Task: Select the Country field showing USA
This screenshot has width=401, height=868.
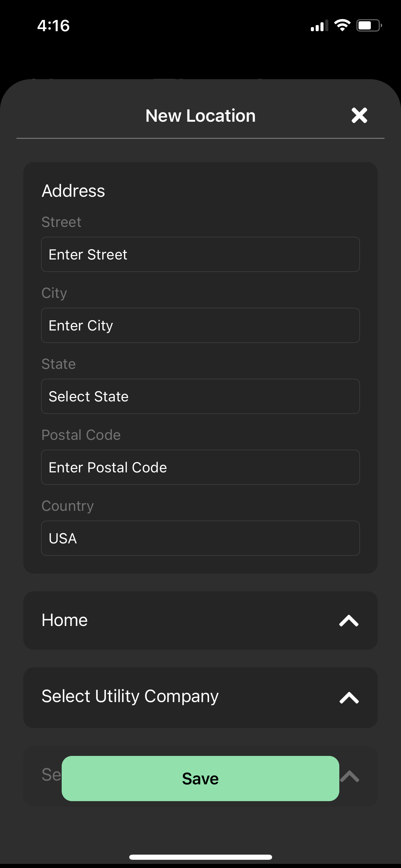Action: pyautogui.click(x=200, y=538)
